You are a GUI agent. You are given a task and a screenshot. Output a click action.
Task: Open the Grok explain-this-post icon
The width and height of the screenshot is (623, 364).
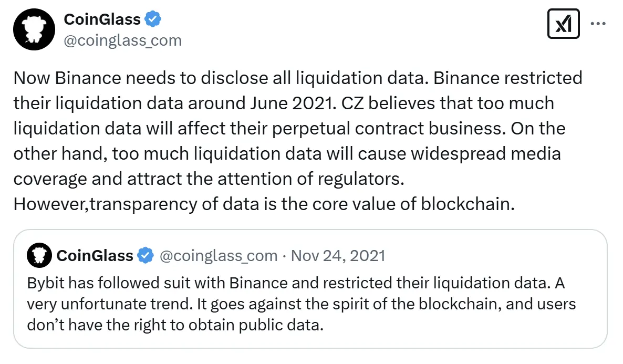click(x=563, y=24)
